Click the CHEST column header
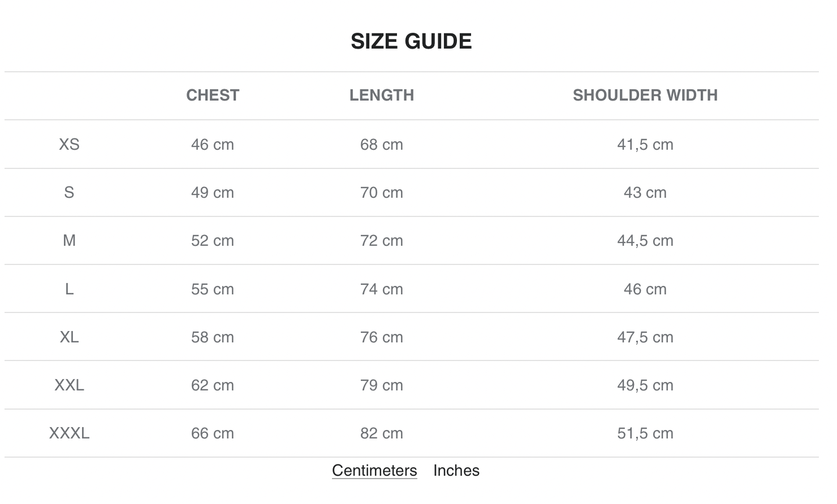837x504 pixels. click(213, 95)
